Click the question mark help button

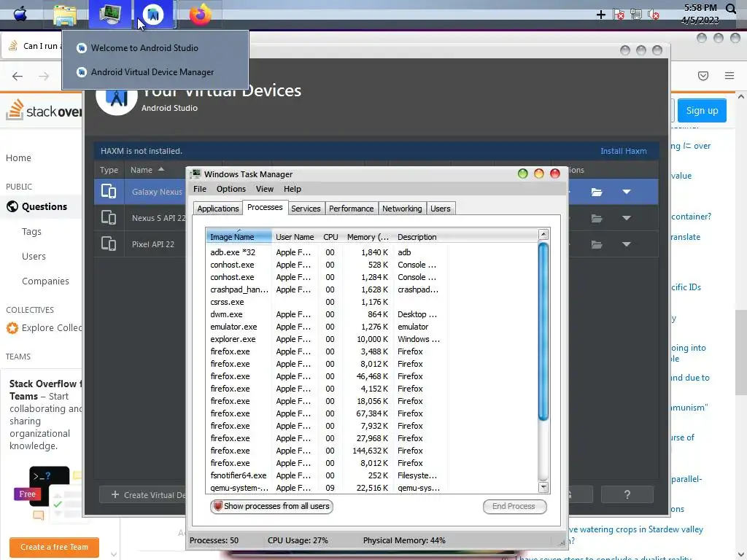tap(627, 495)
